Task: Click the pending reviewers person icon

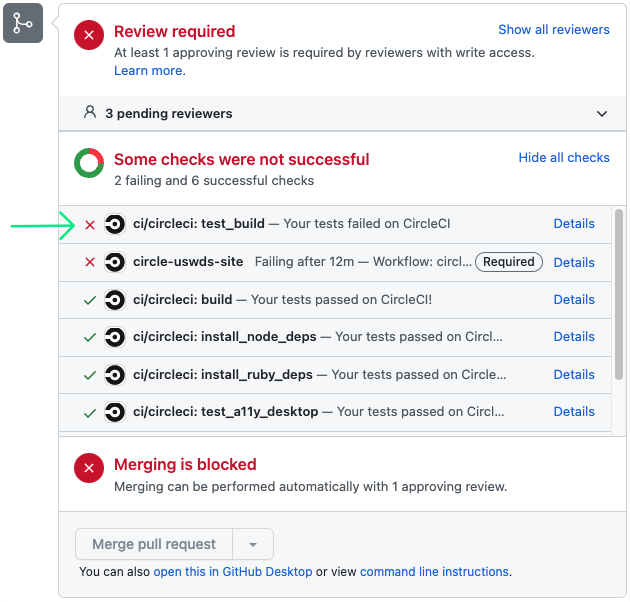Action: point(90,112)
